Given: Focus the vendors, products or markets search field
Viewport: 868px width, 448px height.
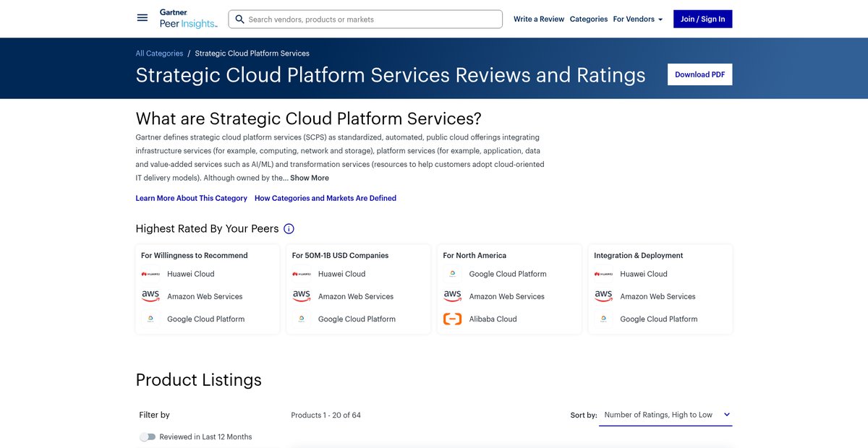Looking at the screenshot, I should point(365,20).
